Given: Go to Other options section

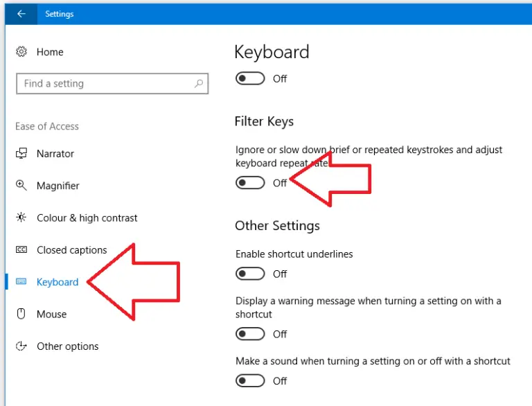Looking at the screenshot, I should point(67,346).
